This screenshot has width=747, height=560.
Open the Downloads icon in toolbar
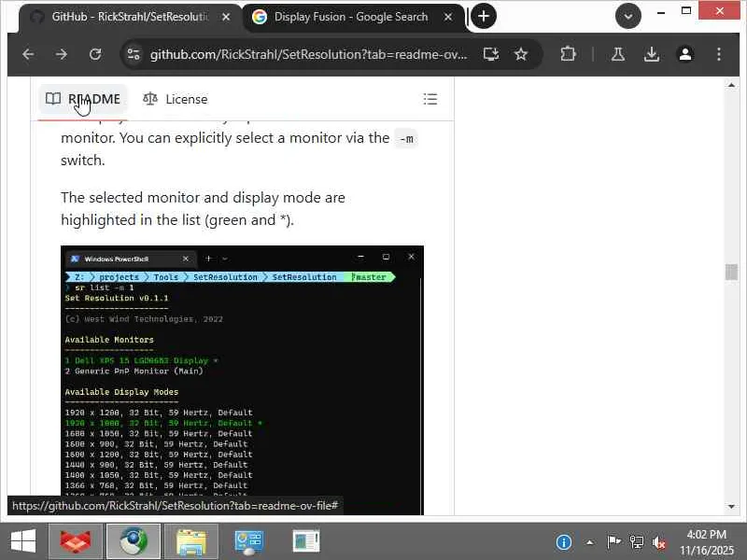[652, 54]
